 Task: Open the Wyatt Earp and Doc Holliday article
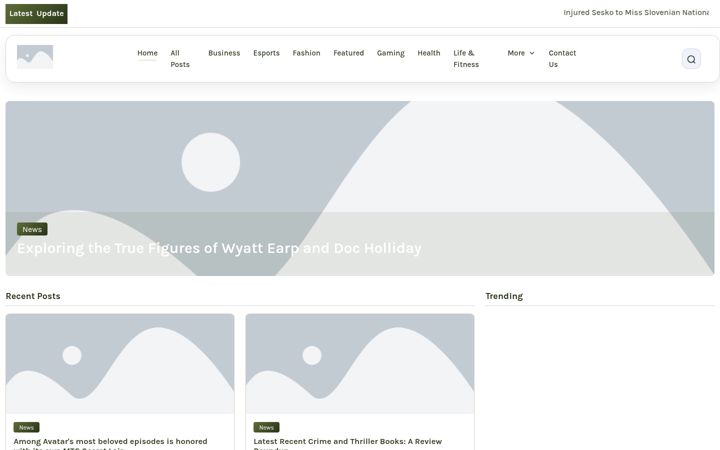click(219, 248)
